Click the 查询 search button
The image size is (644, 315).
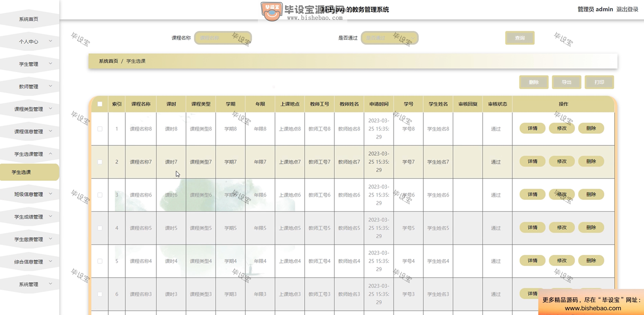520,38
